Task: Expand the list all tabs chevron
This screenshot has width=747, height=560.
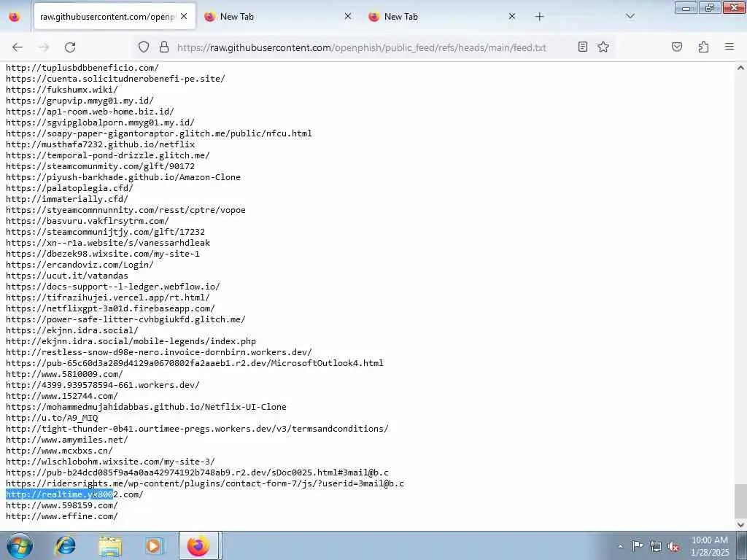Action: (630, 16)
